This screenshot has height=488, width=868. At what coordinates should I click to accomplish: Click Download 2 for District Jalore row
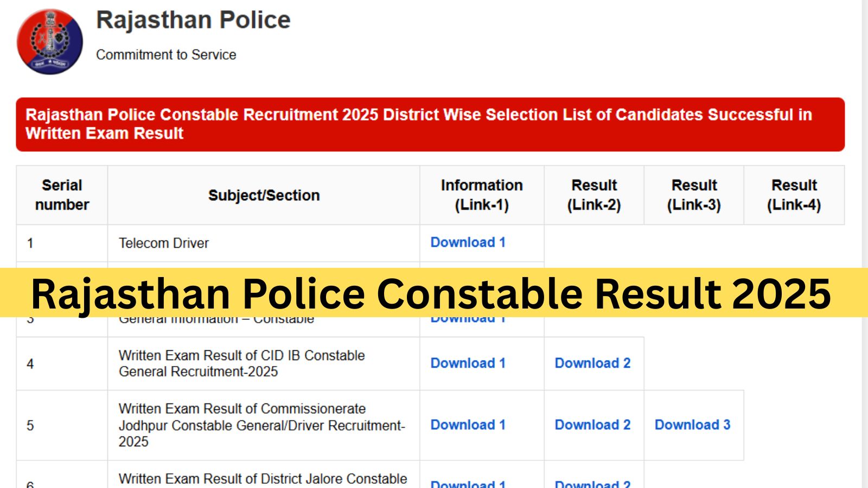pyautogui.click(x=593, y=484)
